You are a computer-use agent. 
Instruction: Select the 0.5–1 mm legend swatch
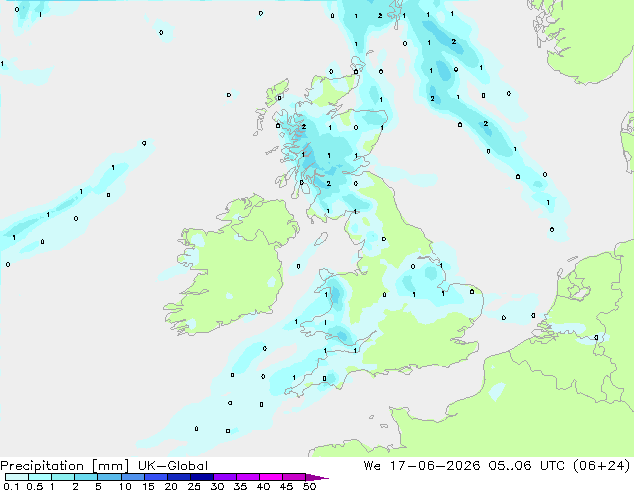[40, 477]
